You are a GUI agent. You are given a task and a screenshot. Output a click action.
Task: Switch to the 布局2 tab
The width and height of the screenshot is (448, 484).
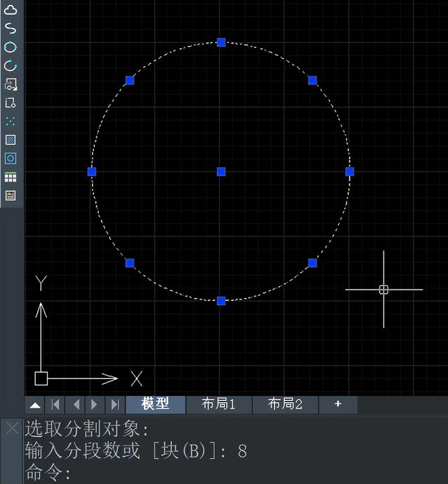pyautogui.click(x=285, y=404)
